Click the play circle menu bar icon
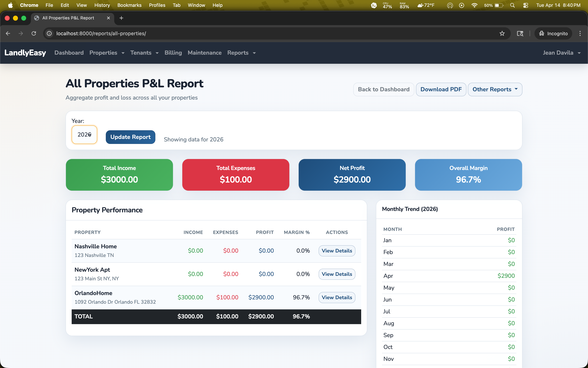 coord(462,5)
